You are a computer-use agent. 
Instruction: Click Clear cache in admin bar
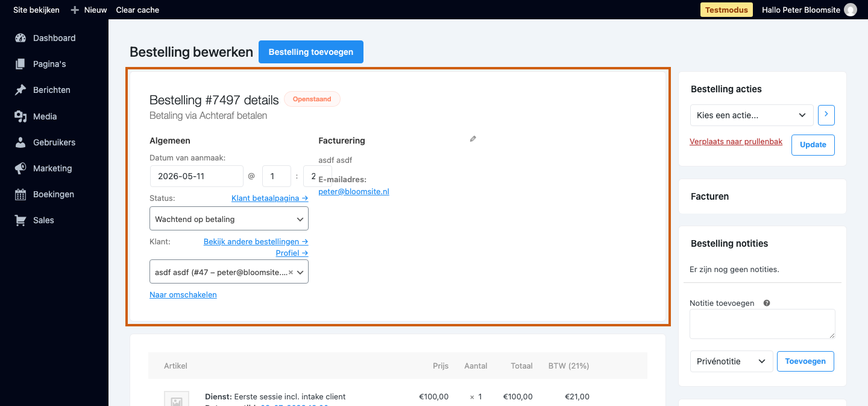coord(137,10)
